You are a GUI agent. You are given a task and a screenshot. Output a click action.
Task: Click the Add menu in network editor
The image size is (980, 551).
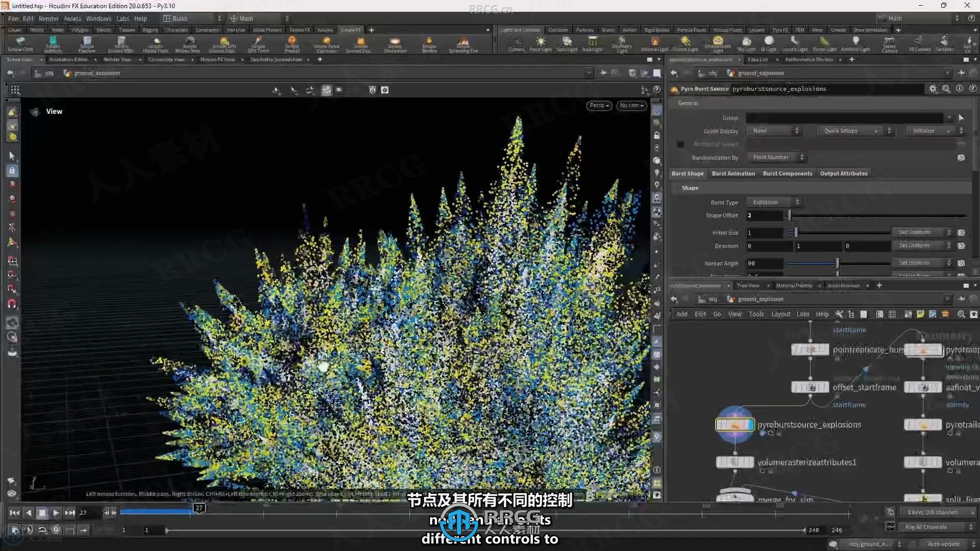[x=681, y=314]
